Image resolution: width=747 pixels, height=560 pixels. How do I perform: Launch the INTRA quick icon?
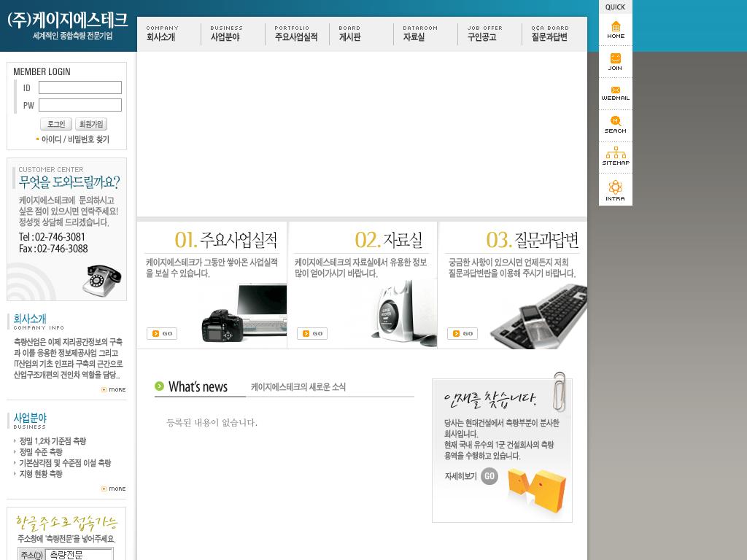[615, 190]
